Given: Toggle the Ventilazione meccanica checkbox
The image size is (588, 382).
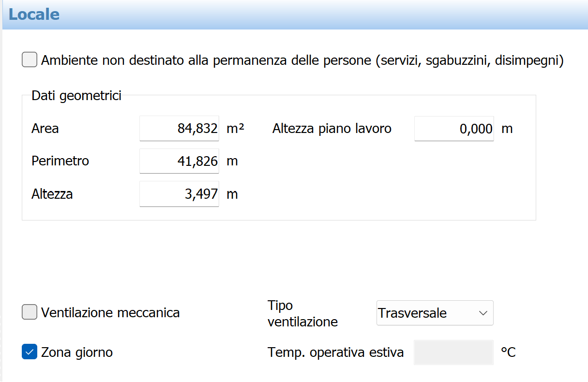Looking at the screenshot, I should 30,312.
